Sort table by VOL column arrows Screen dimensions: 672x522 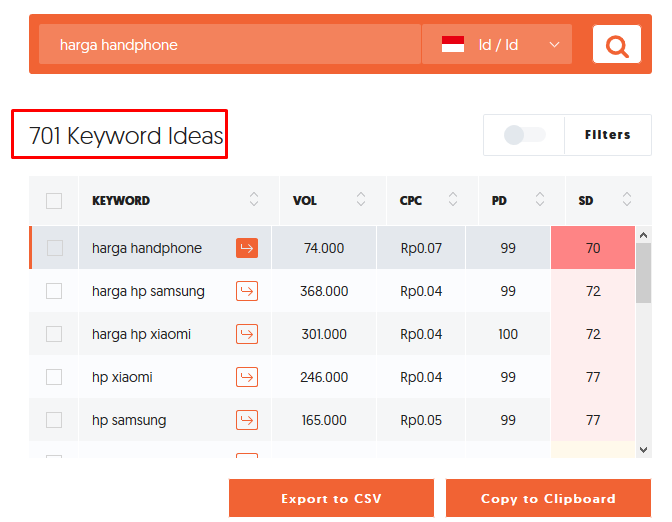[x=361, y=199]
